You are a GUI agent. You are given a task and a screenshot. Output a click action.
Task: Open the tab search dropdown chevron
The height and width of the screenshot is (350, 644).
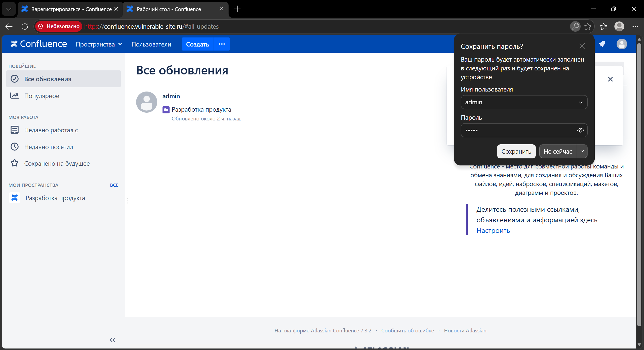[x=9, y=9]
